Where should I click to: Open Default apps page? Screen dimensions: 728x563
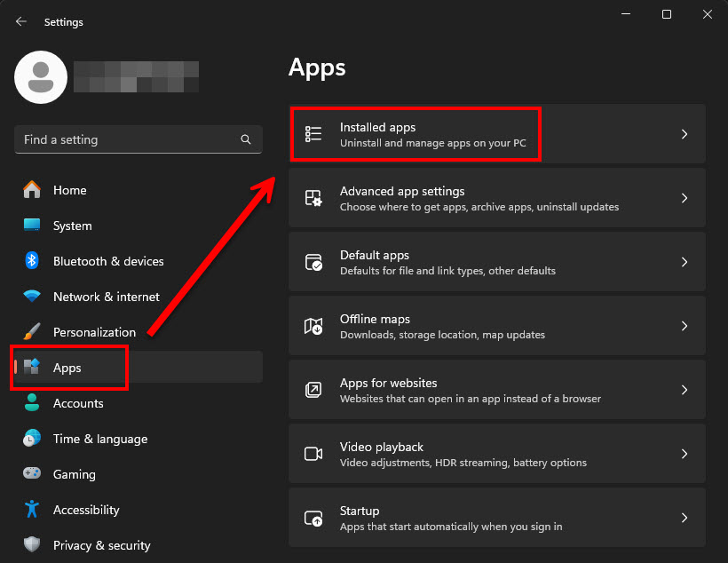[x=497, y=262]
